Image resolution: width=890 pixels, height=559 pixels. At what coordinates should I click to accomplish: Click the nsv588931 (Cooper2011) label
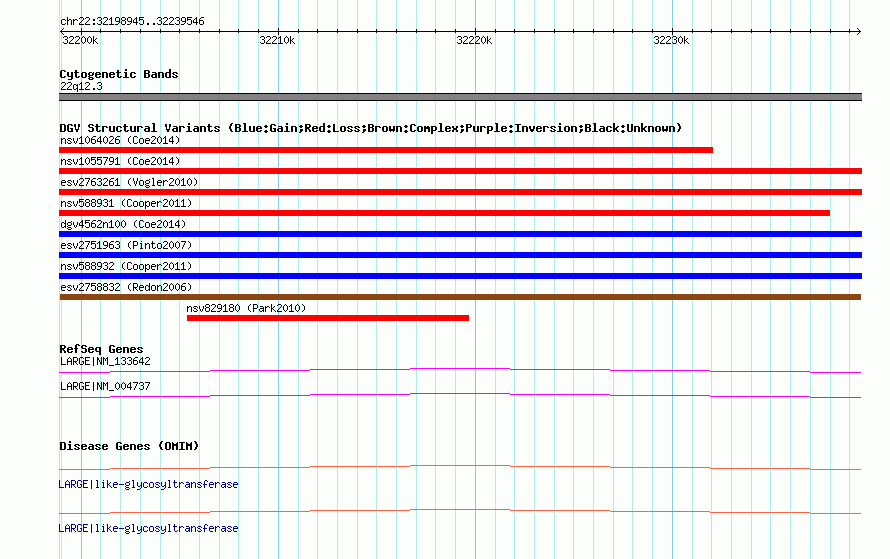pyautogui.click(x=126, y=203)
